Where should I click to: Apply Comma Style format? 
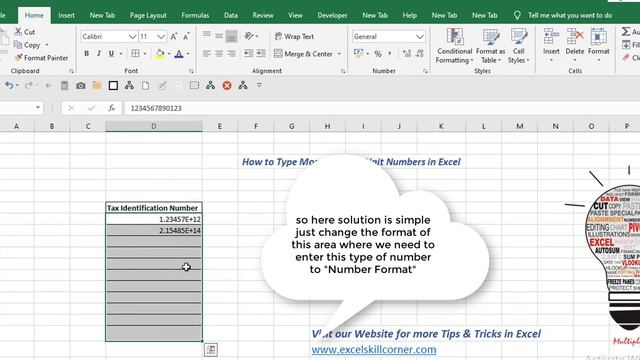point(390,53)
